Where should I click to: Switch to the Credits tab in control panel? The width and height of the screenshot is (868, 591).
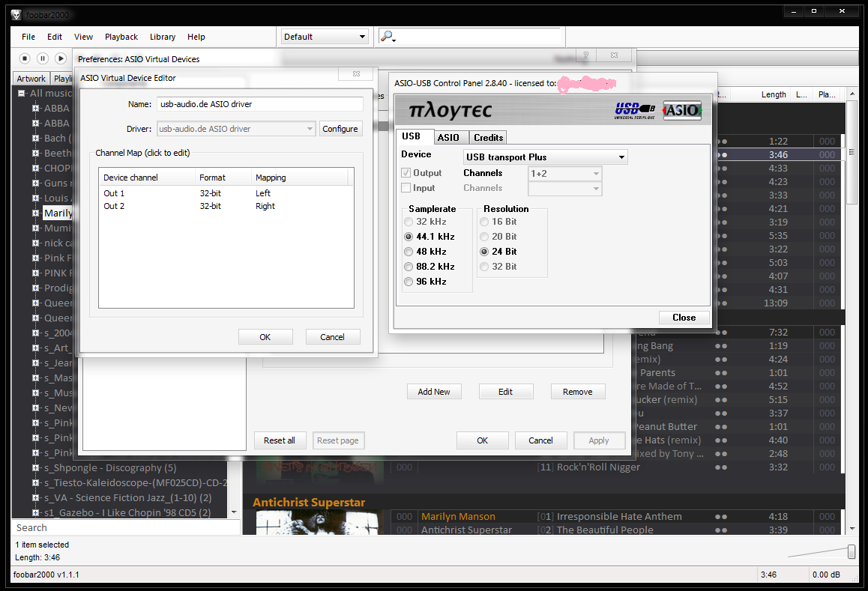(x=488, y=137)
